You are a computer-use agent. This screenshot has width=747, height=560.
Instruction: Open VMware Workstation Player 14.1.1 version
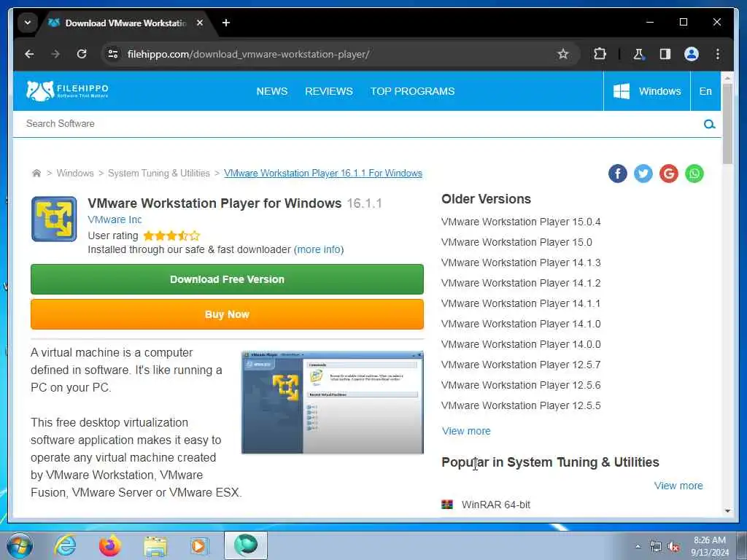pyautogui.click(x=521, y=303)
